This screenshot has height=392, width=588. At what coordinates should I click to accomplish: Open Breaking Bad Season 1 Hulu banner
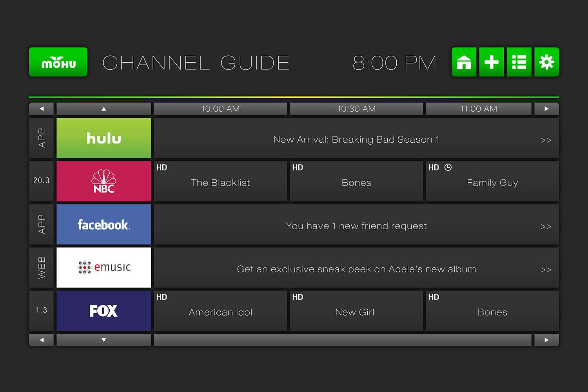356,138
